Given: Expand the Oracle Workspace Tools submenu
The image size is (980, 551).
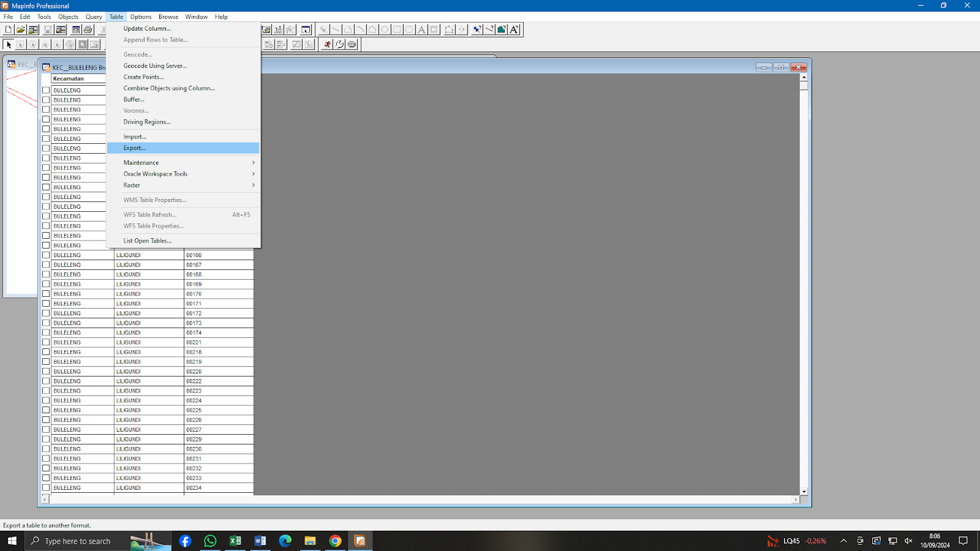Looking at the screenshot, I should point(183,174).
